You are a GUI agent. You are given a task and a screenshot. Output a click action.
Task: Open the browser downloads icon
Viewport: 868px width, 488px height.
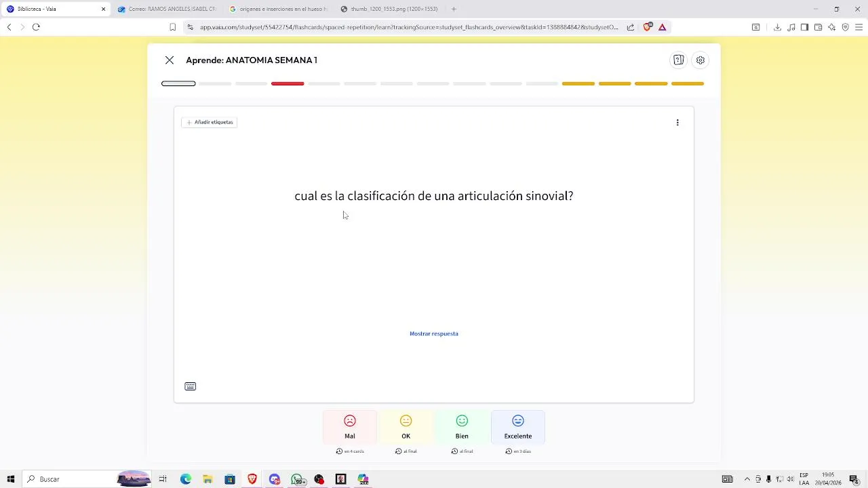click(777, 27)
